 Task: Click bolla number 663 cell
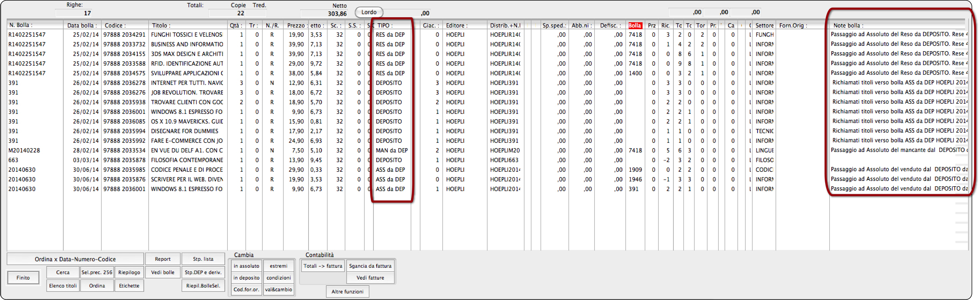(x=13, y=160)
